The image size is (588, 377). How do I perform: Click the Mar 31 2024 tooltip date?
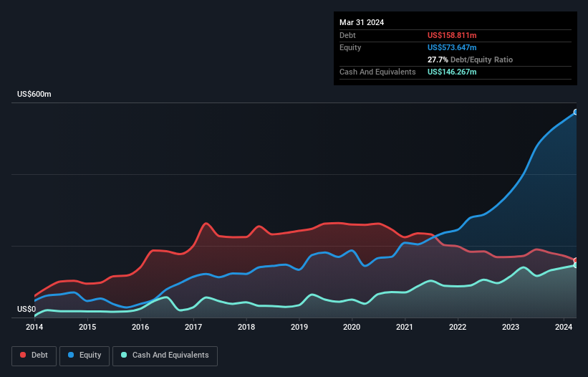[362, 22]
